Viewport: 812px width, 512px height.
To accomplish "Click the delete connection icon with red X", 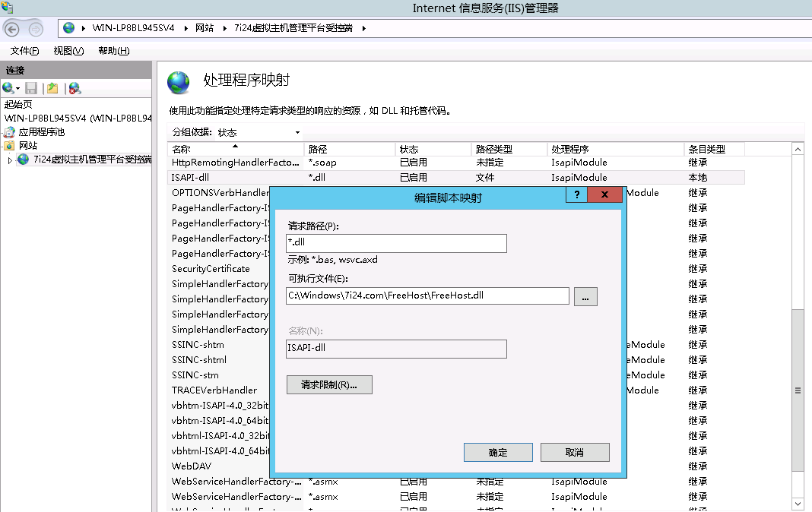I will [x=75, y=88].
